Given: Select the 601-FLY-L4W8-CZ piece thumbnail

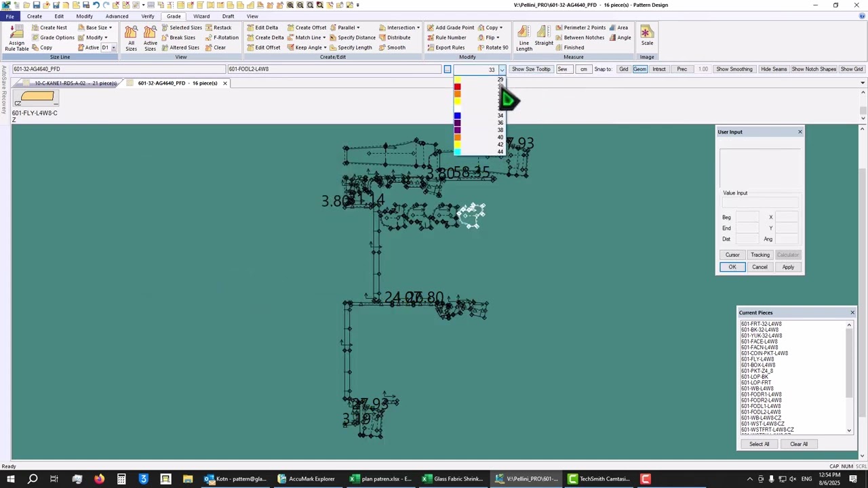Looking at the screenshot, I should tap(36, 100).
